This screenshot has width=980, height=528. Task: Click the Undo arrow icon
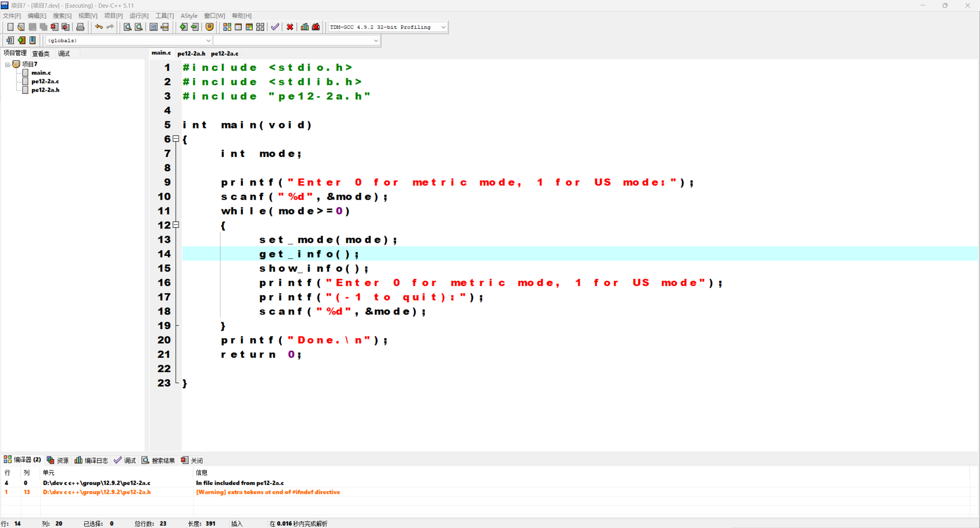(x=99, y=27)
